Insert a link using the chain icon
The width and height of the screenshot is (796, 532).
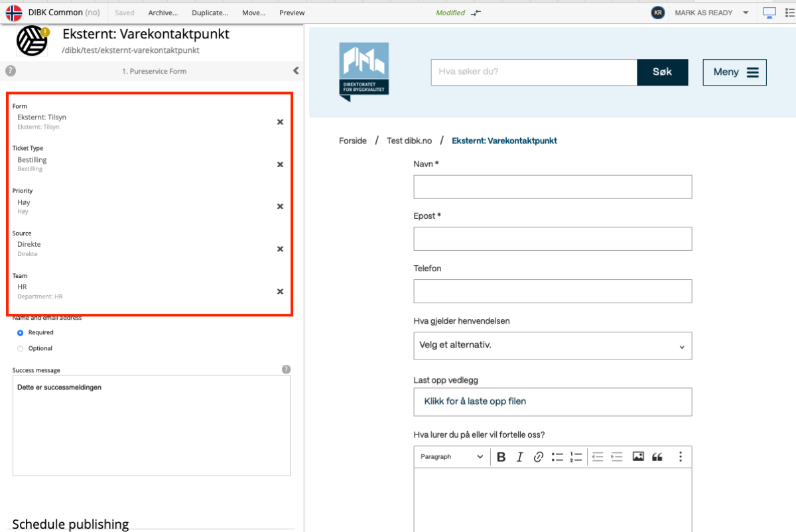coord(538,456)
